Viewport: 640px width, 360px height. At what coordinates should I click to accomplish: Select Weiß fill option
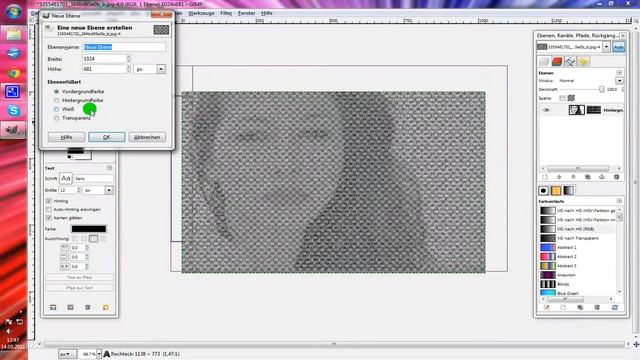tap(56, 109)
